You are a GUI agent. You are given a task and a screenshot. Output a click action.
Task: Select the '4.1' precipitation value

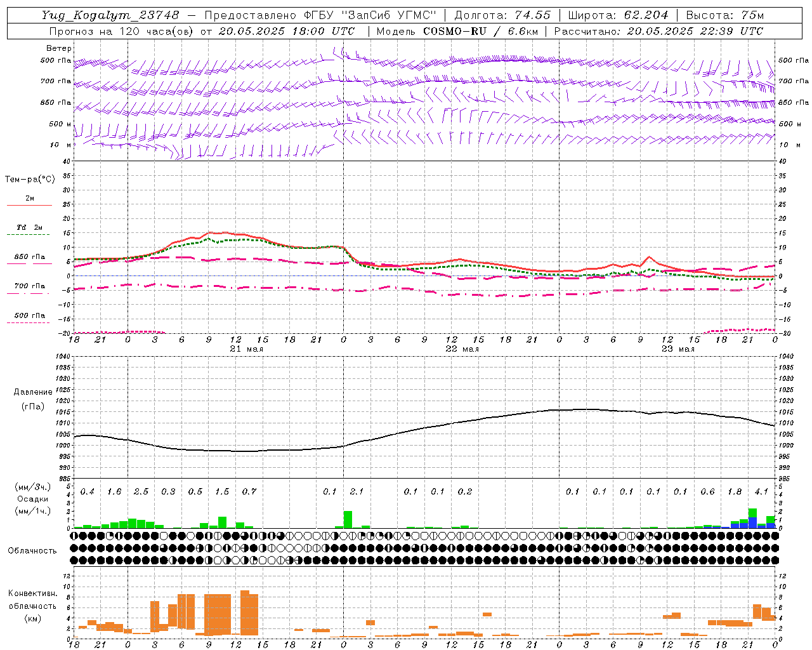(761, 491)
